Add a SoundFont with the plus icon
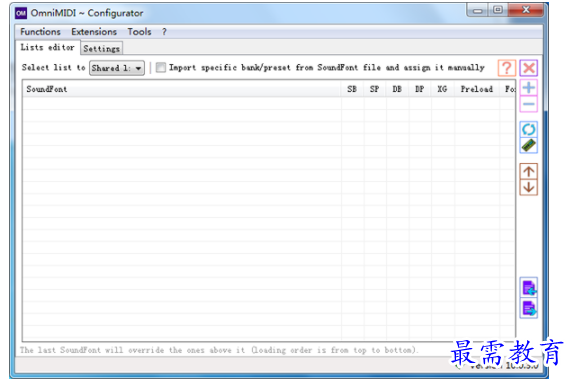The image size is (572, 384). (529, 88)
